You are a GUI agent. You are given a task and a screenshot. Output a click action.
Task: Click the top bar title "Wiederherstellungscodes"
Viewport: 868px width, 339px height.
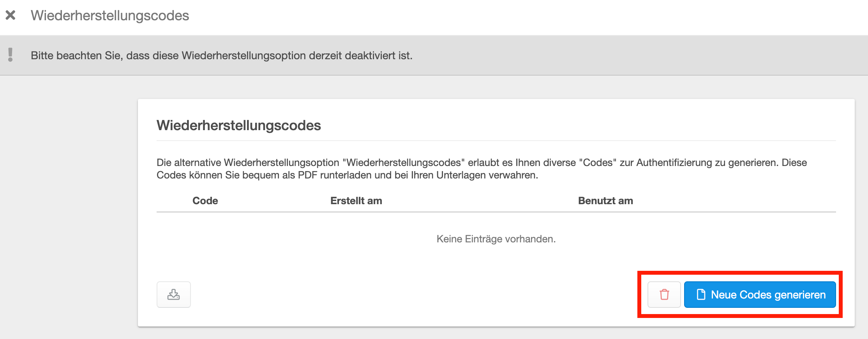coord(110,16)
